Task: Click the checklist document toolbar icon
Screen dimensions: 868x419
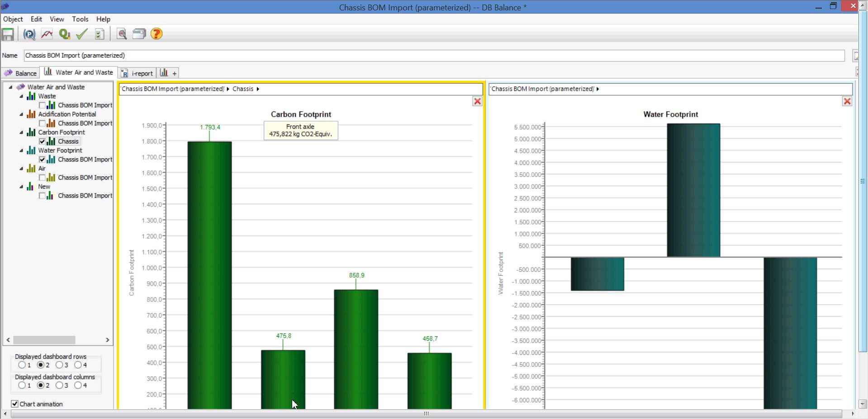Action: (x=100, y=34)
